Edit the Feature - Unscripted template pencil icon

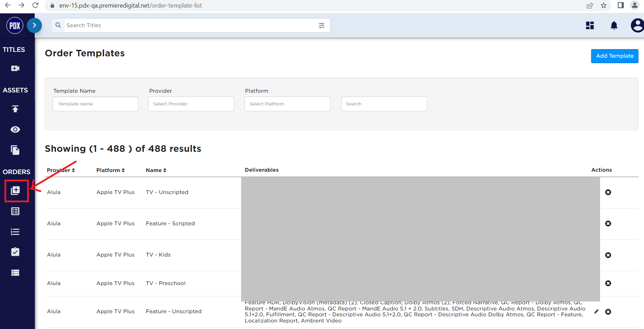click(596, 311)
